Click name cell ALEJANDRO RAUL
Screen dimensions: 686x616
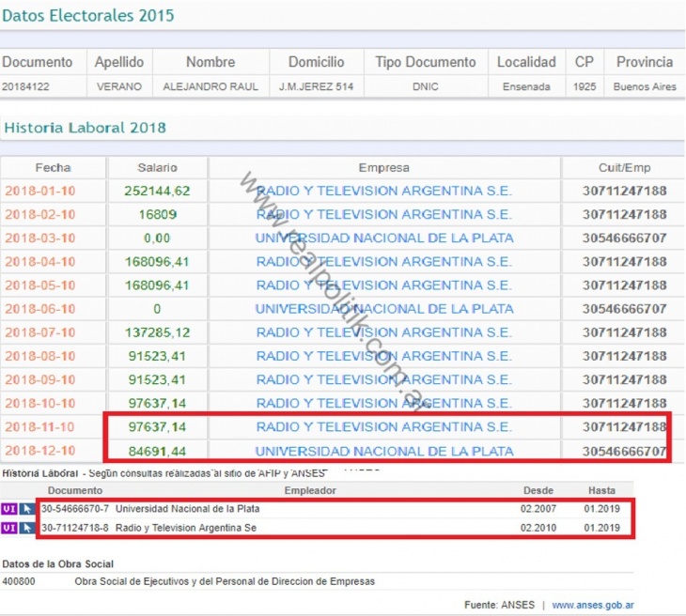(210, 86)
